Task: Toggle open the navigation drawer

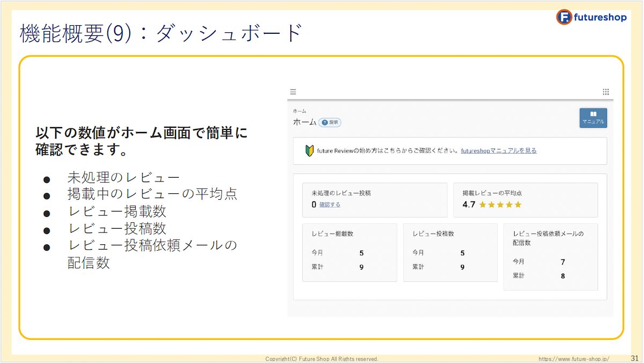Action: [x=292, y=91]
